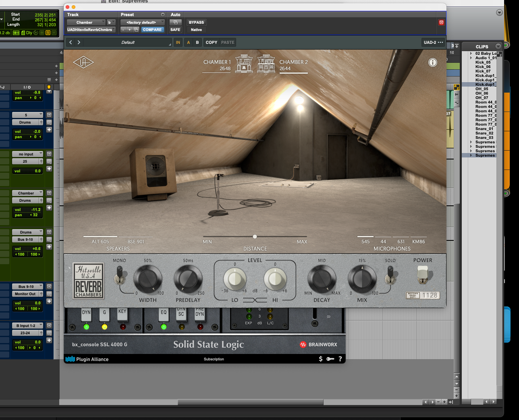The width and height of the screenshot is (519, 420).
Task: Toggle the SOLO switch
Action: (390, 276)
